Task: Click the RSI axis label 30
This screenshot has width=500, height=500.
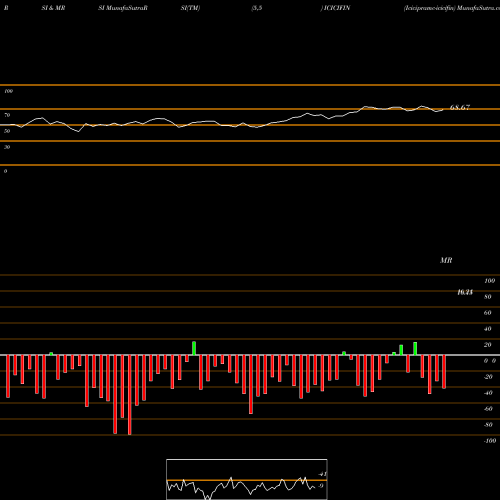Action: point(7,147)
